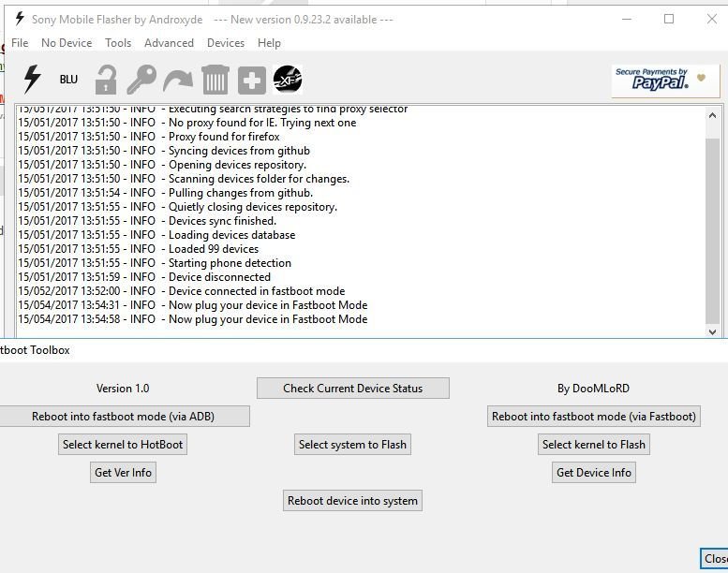Minimize the Sony Mobile Flasher window

(627, 19)
